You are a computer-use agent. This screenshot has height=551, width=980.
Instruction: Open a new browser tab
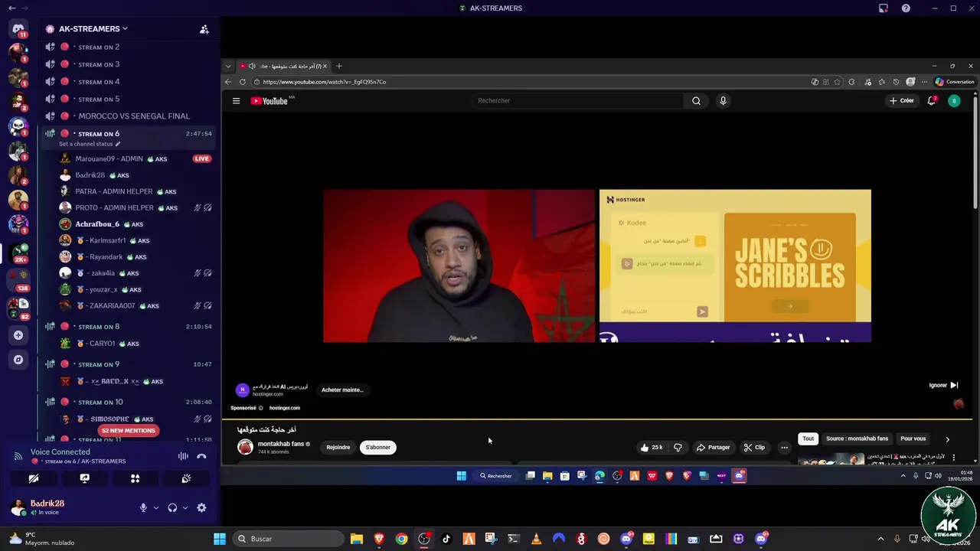click(339, 66)
